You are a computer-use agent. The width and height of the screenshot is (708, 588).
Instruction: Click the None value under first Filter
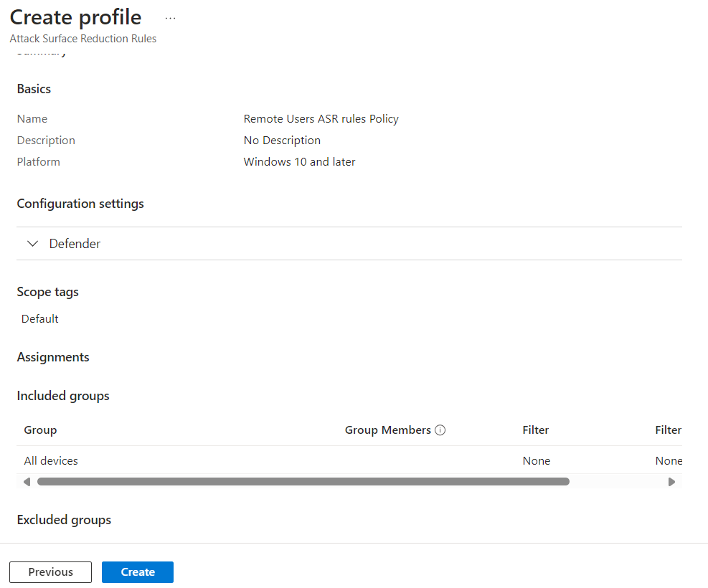[x=536, y=461]
